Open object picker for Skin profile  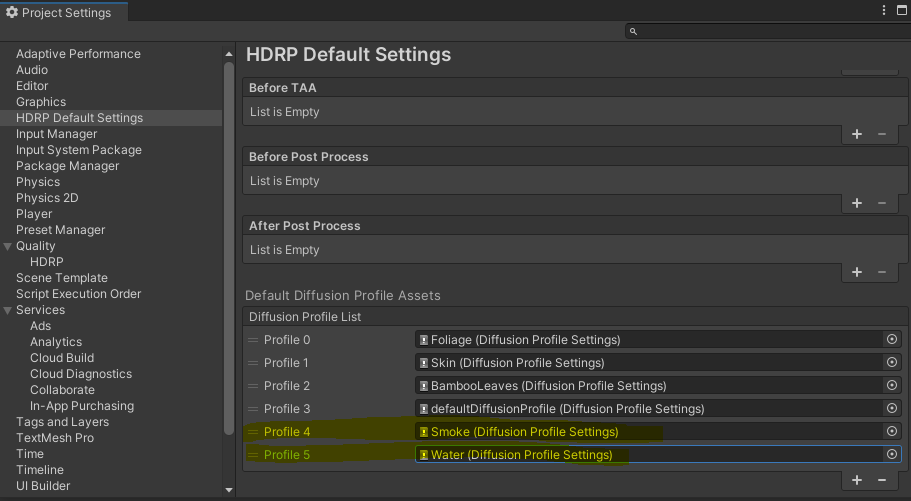click(892, 363)
